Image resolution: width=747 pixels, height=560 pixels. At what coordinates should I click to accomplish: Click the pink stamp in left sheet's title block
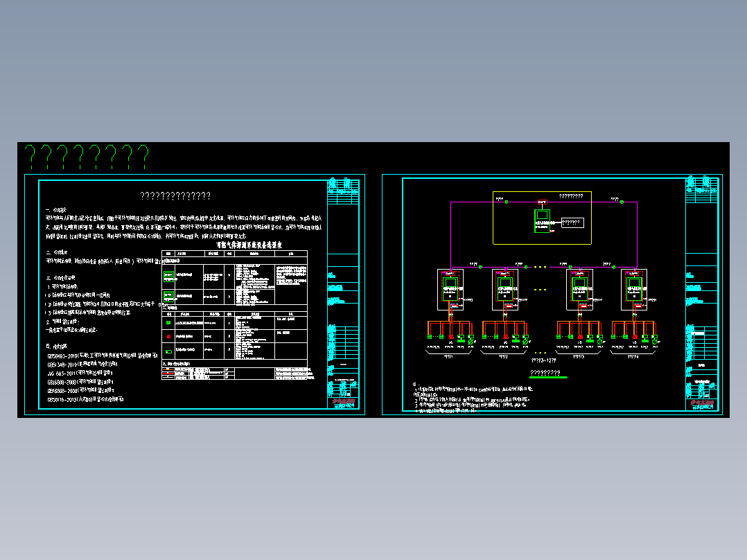tap(344, 402)
